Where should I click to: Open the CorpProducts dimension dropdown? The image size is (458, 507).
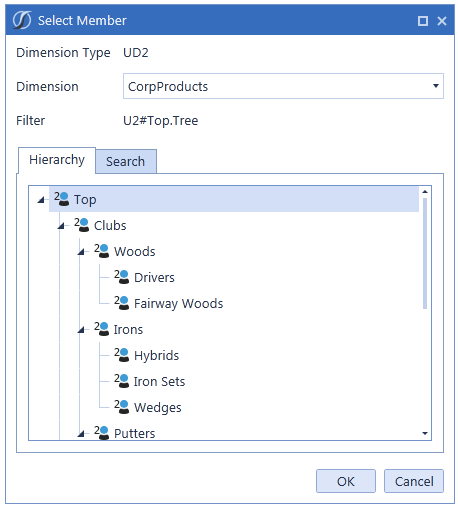coord(435,86)
